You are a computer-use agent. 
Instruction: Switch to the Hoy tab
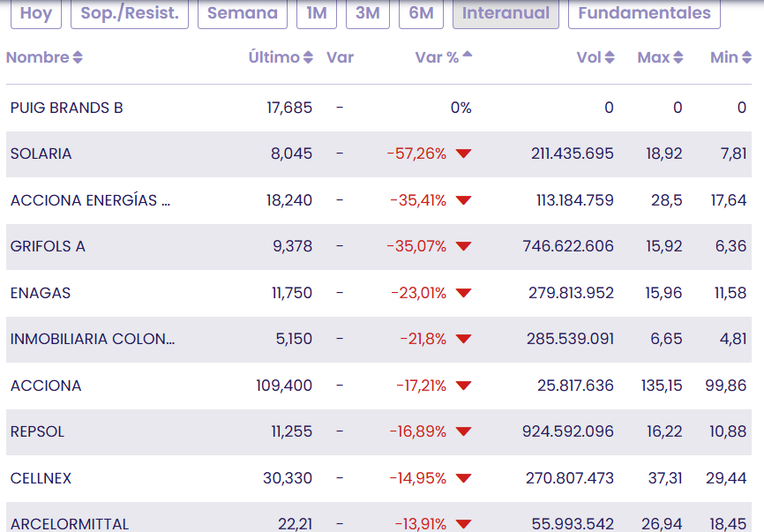point(36,13)
